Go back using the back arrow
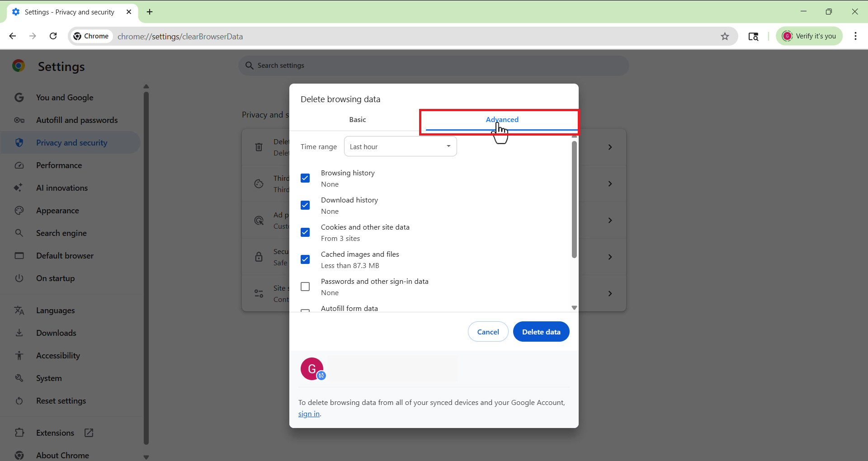Image resolution: width=868 pixels, height=461 pixels. coord(13,36)
